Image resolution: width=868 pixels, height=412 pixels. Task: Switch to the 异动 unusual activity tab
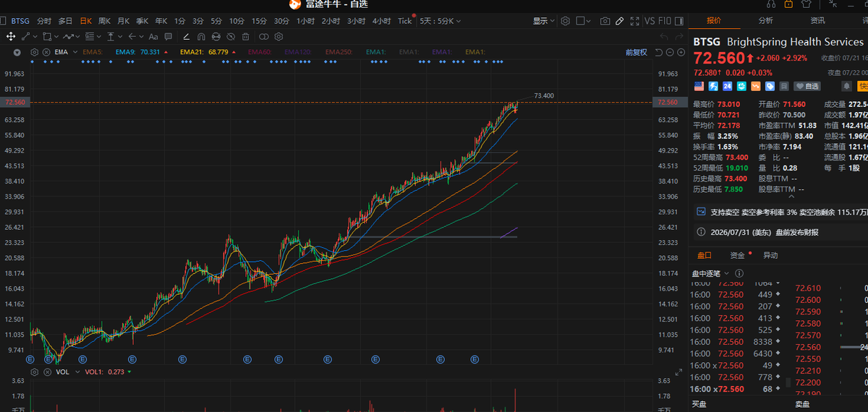770,255
